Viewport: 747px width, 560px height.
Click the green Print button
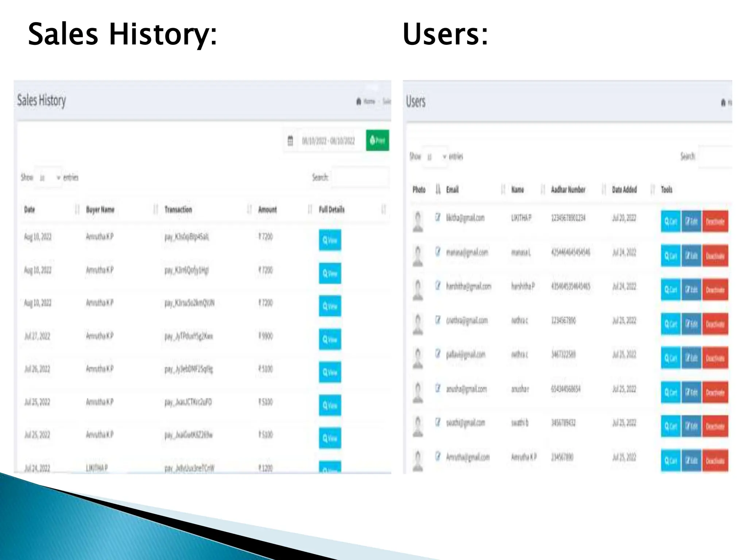coord(378,140)
